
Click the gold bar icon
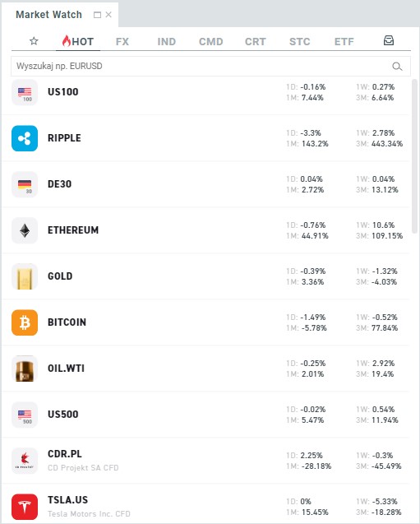click(x=25, y=276)
